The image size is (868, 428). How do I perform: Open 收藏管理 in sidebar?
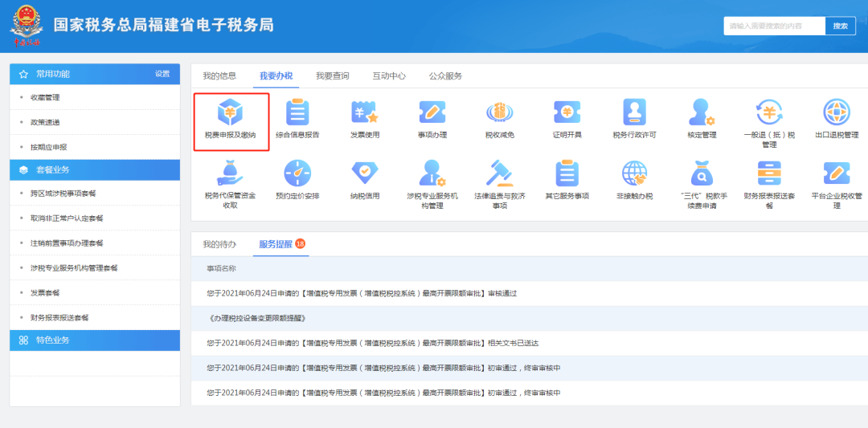coord(45,97)
